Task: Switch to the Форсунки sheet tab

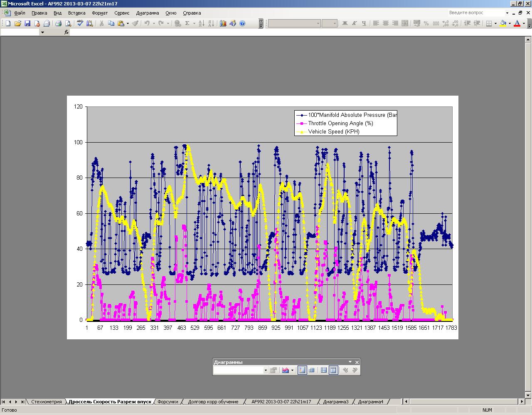Action: point(167,402)
